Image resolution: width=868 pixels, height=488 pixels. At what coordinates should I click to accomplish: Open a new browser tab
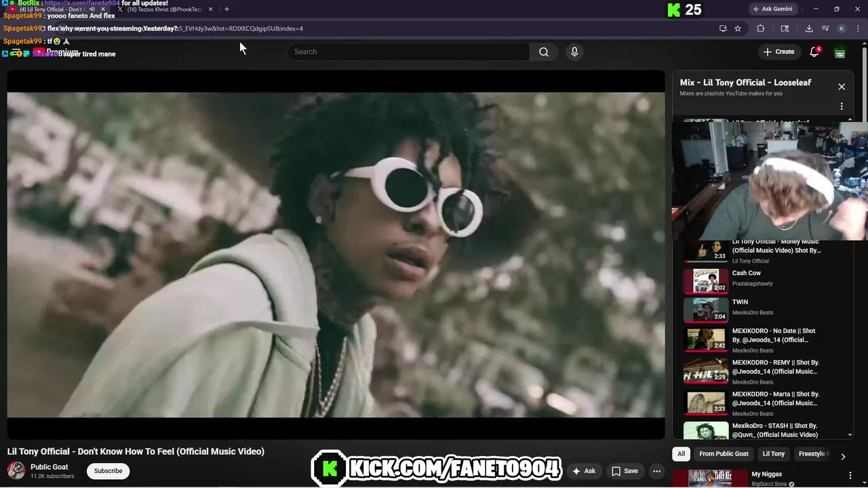pos(226,9)
